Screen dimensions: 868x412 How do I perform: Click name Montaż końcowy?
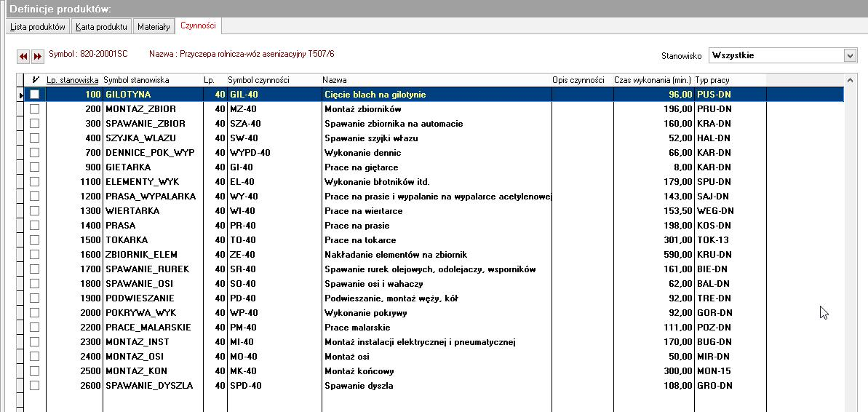tap(359, 371)
